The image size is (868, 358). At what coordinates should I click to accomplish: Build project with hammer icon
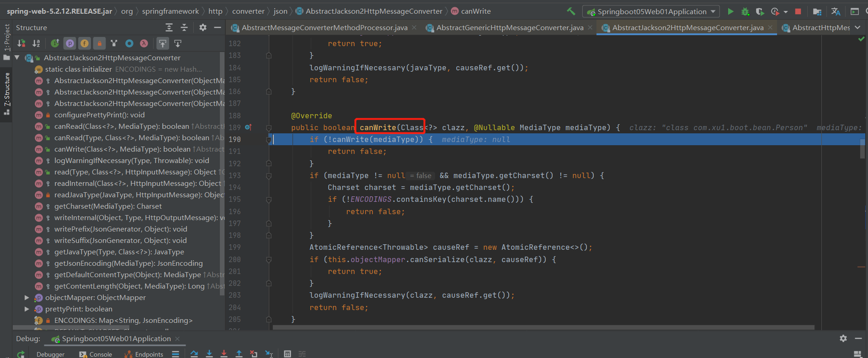point(571,11)
